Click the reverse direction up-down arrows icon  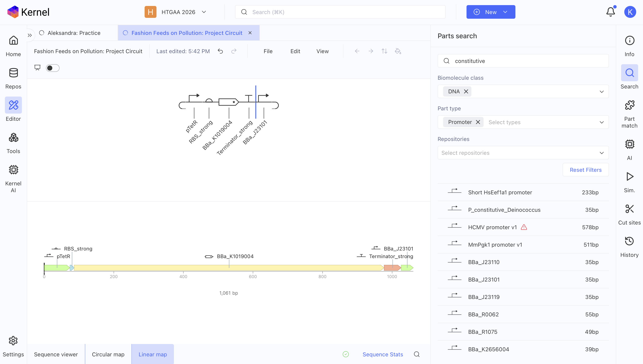coord(384,51)
